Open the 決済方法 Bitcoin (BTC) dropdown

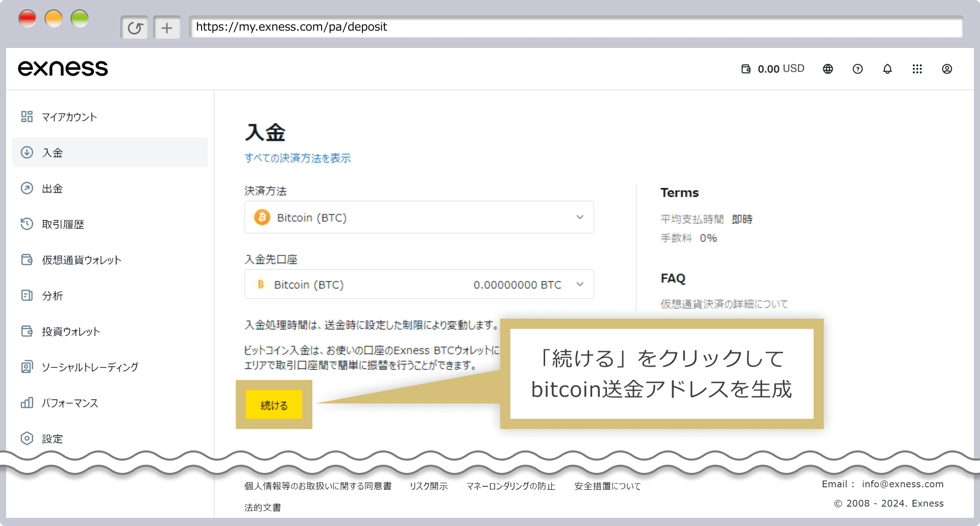[x=419, y=217]
